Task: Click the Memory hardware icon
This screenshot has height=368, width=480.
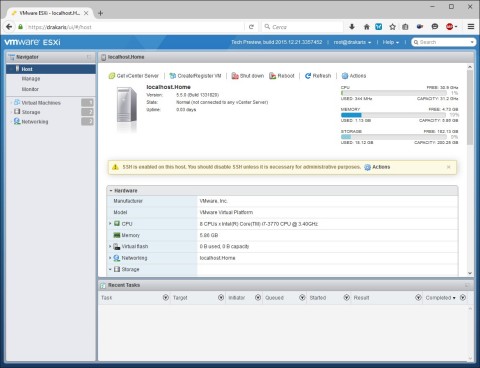Action: coord(117,235)
